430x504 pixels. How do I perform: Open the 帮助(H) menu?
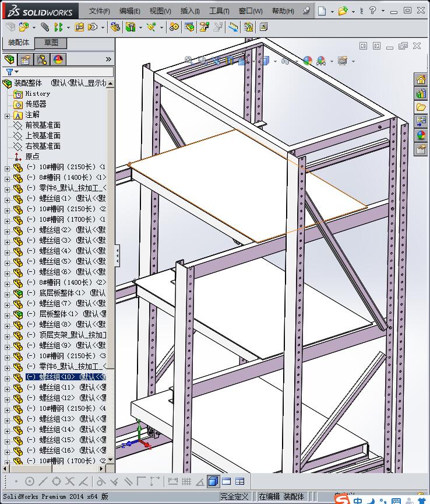point(283,11)
